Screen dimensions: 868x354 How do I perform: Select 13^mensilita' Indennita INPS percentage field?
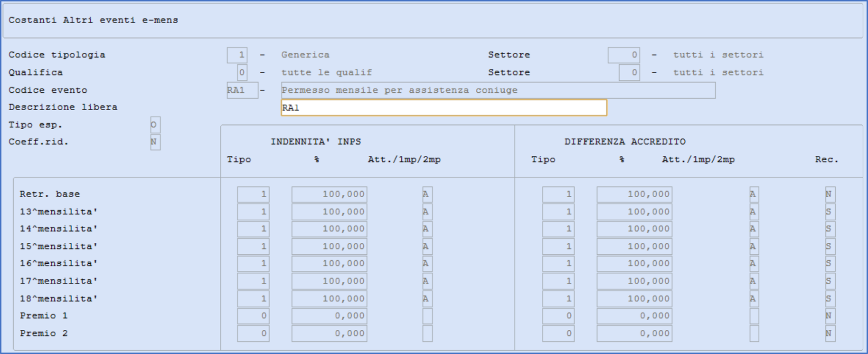(x=330, y=212)
